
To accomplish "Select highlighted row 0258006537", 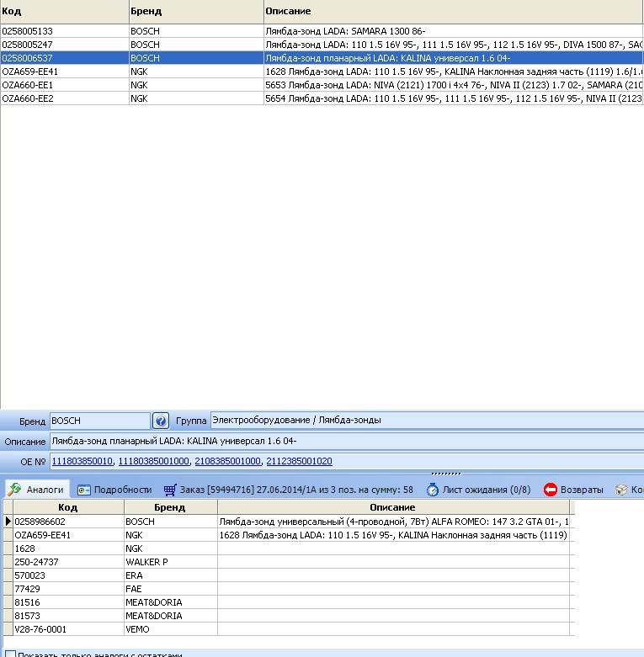I will [x=322, y=58].
